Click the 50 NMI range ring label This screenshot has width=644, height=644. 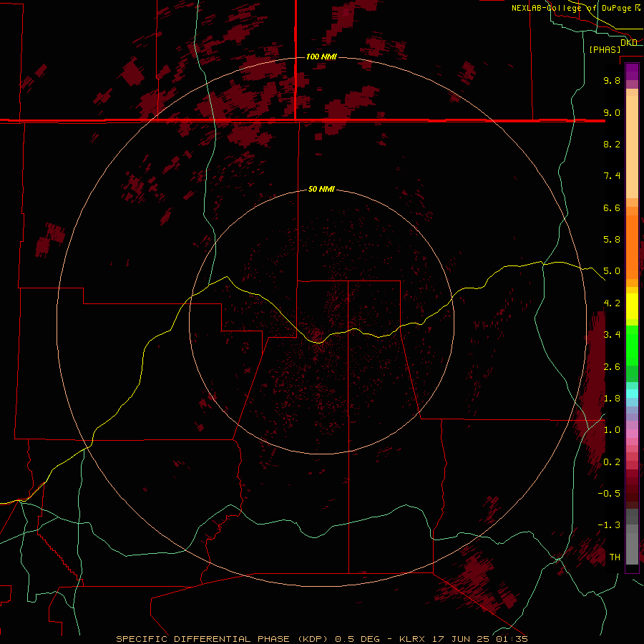click(321, 189)
